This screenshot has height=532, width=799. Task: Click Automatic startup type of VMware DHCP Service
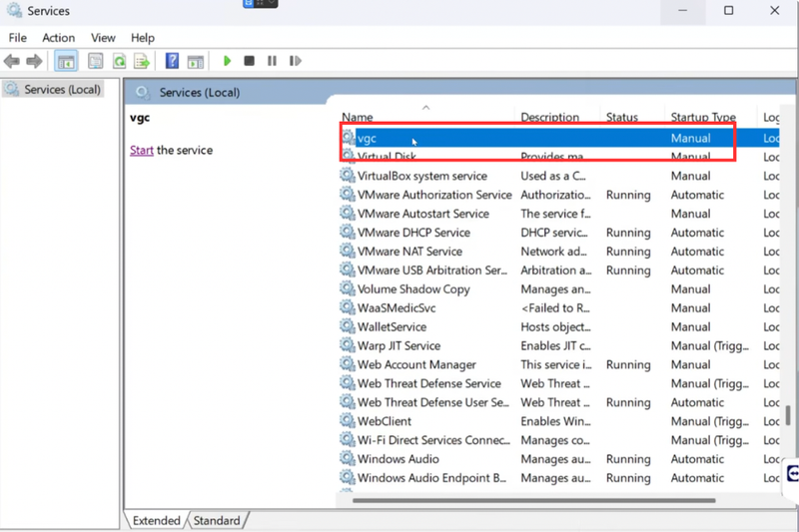(x=697, y=233)
